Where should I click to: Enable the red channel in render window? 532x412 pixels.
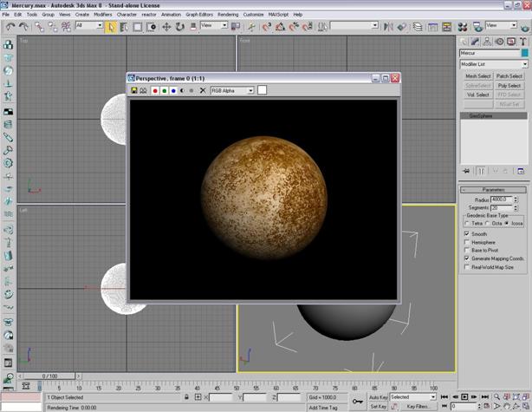[155, 90]
